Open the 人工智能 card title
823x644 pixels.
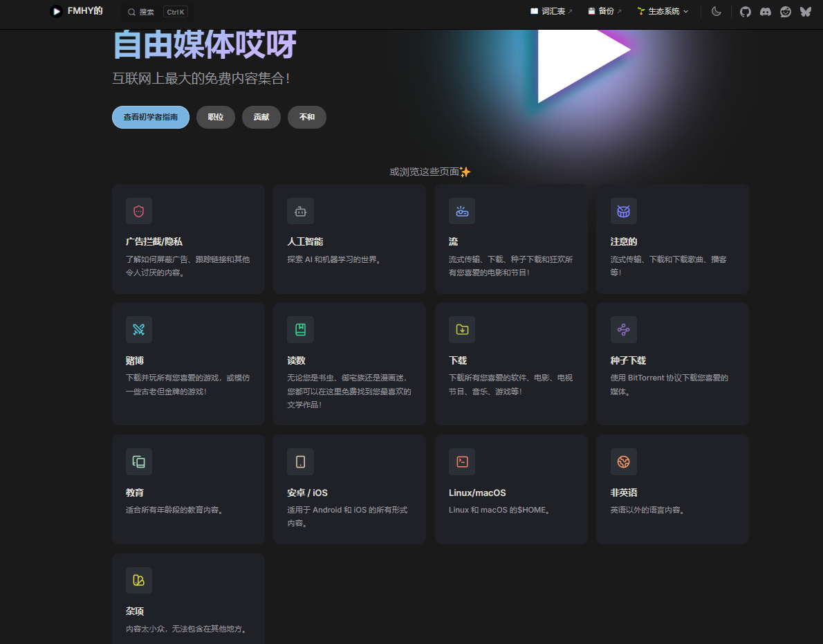point(305,241)
